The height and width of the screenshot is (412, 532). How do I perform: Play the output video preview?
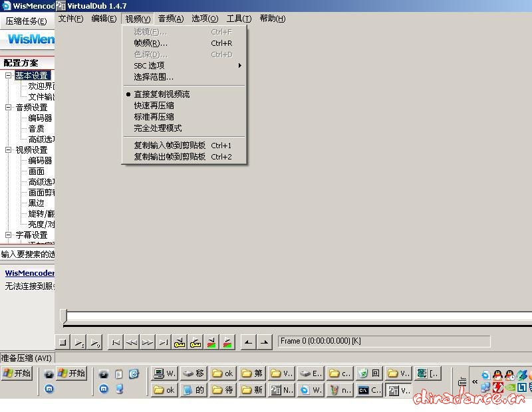click(x=95, y=342)
